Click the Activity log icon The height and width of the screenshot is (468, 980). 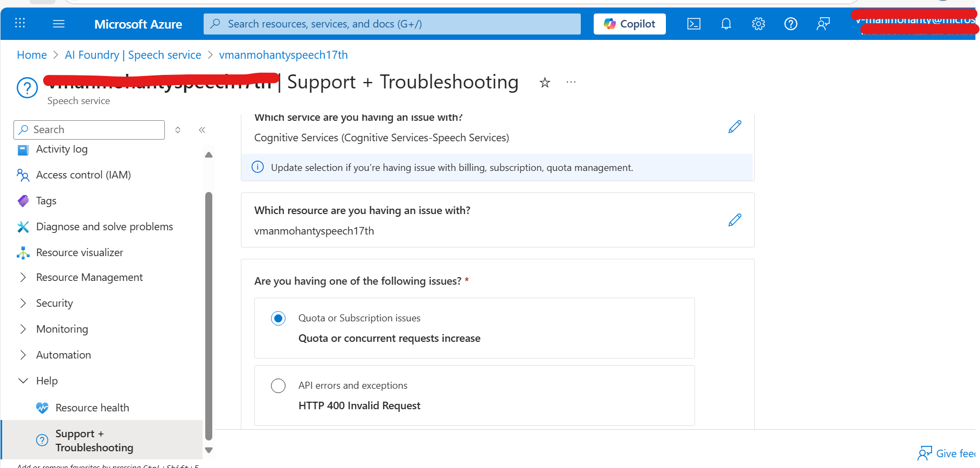pyautogui.click(x=23, y=150)
